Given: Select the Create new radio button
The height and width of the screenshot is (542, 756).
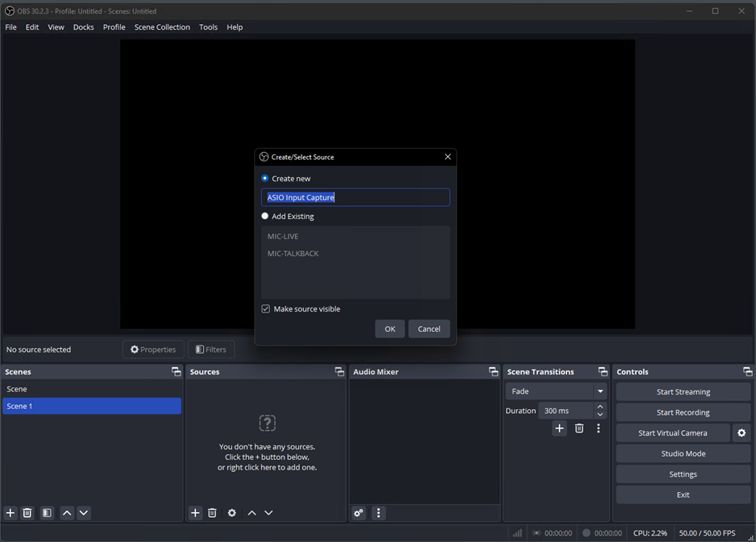Looking at the screenshot, I should [x=265, y=179].
